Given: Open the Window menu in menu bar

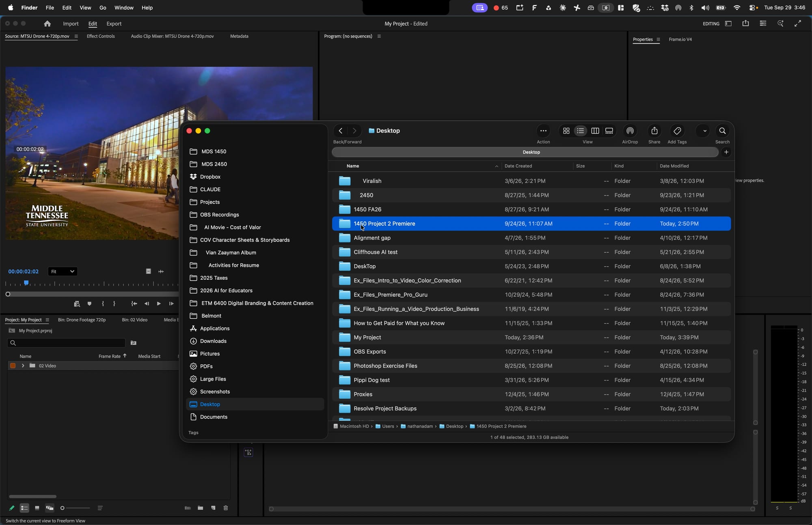Looking at the screenshot, I should [x=124, y=8].
